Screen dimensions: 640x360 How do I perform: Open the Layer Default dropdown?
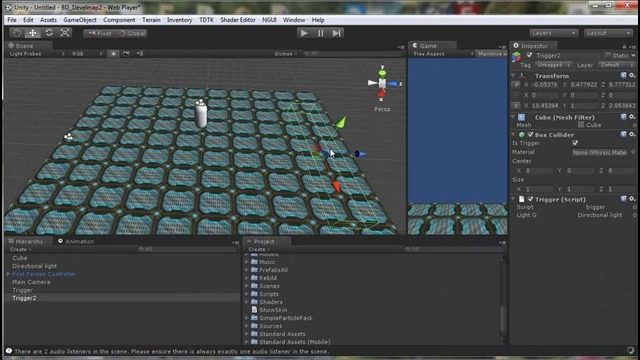617,65
